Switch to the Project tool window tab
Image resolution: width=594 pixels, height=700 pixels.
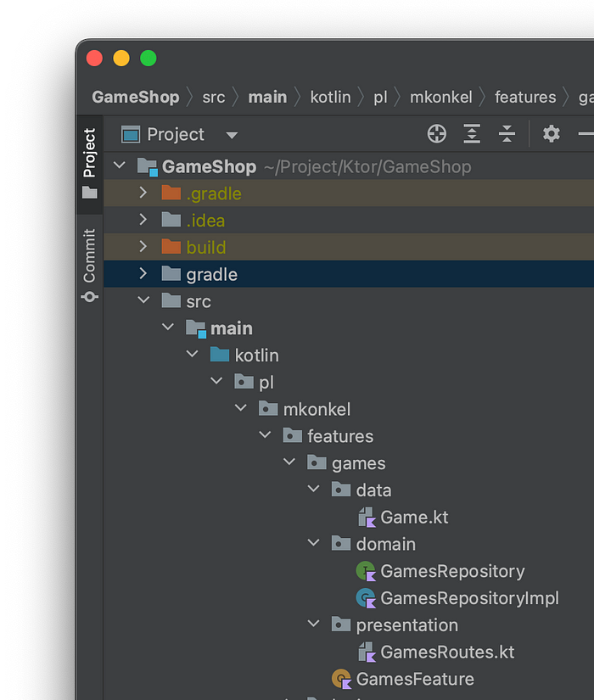pos(90,164)
